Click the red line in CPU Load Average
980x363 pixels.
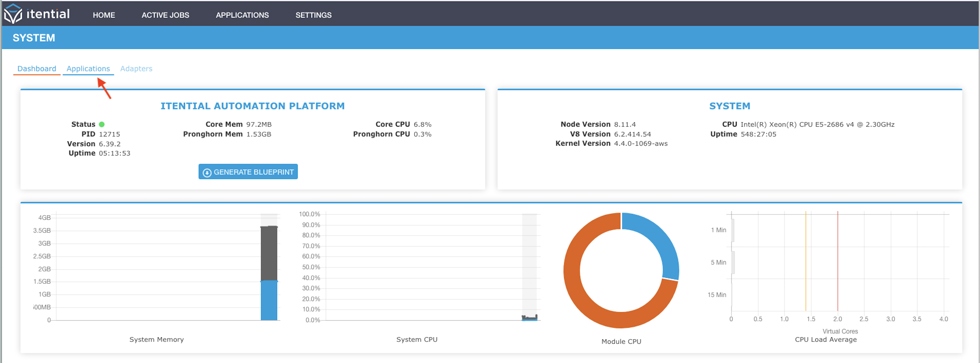click(x=838, y=262)
